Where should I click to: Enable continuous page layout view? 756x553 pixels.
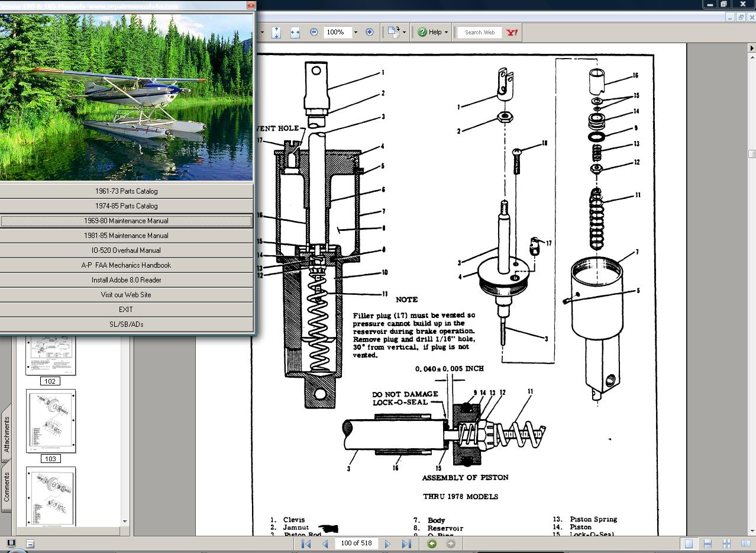tap(707, 544)
